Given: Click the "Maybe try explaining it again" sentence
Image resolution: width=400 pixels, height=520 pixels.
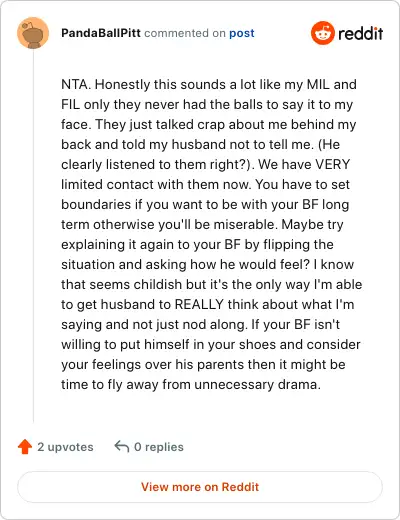Looking at the screenshot, I should pos(202,244).
